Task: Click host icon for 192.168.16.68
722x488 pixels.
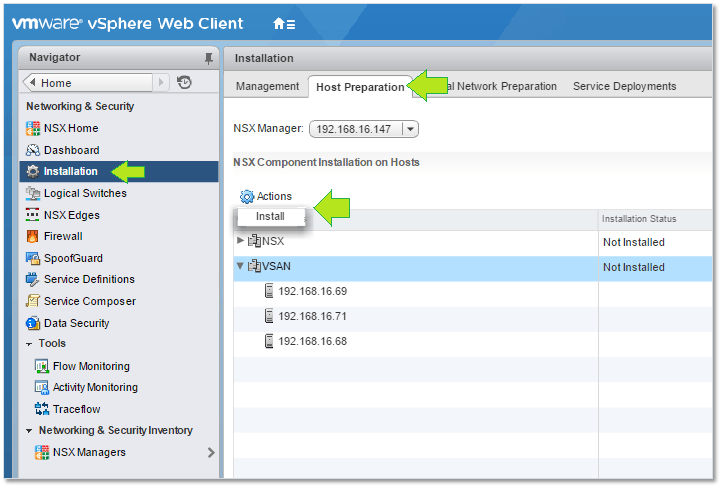Action: point(269,341)
